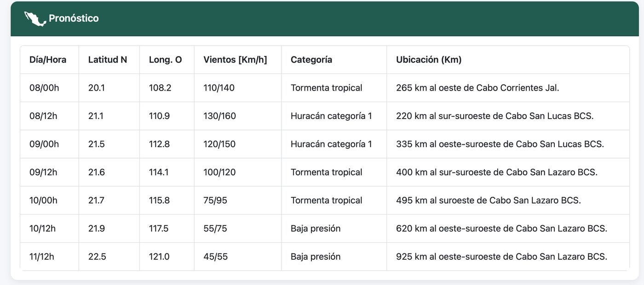Select Baja presión in the 11/12h row
Viewport: 644px width, 285px height.
point(316,256)
